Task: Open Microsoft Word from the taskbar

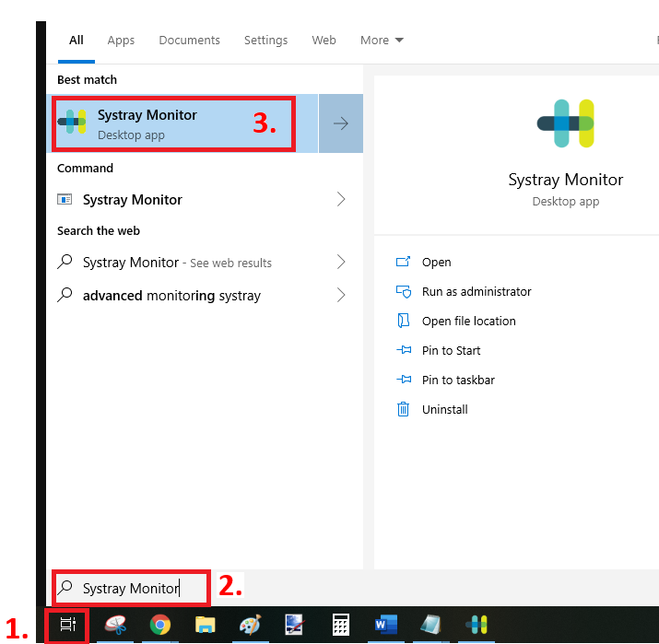Action: [x=385, y=626]
